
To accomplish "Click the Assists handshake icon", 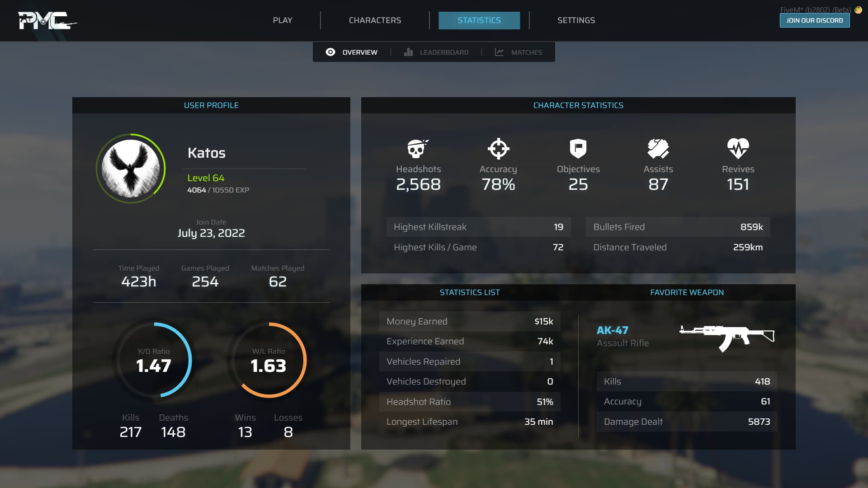I will click(x=658, y=148).
